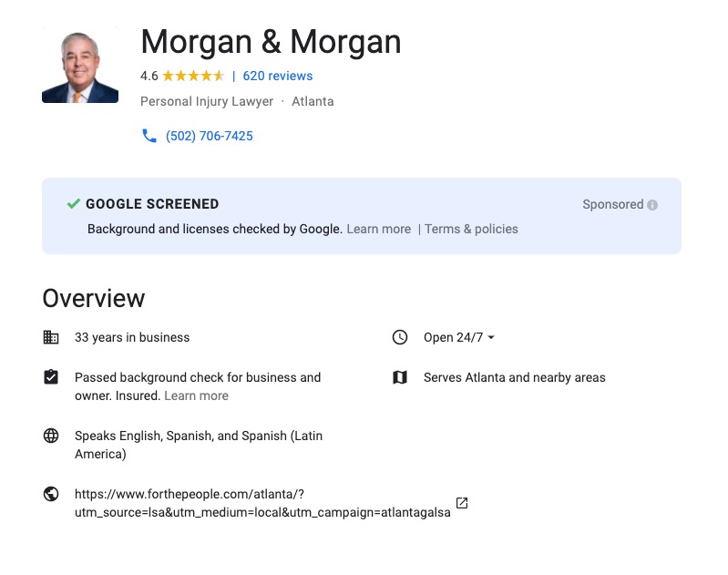The width and height of the screenshot is (728, 575).
Task: Click Learn more in Google Screened banner
Action: (x=378, y=229)
